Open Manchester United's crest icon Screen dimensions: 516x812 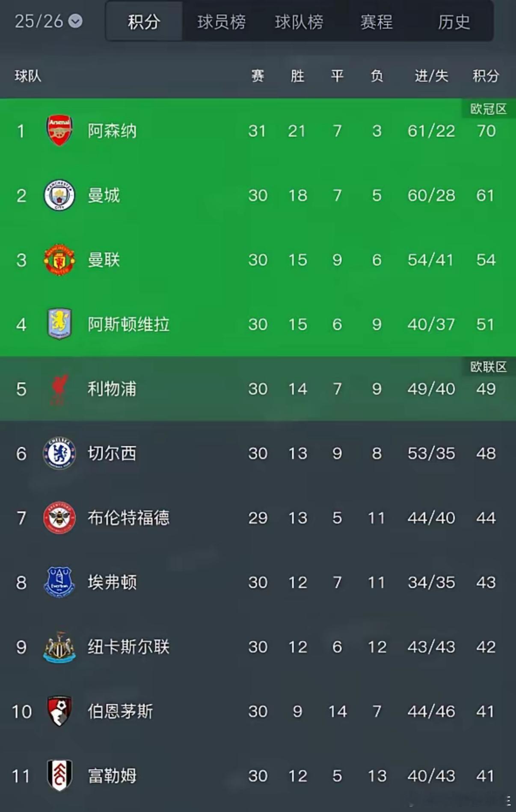[x=60, y=260]
